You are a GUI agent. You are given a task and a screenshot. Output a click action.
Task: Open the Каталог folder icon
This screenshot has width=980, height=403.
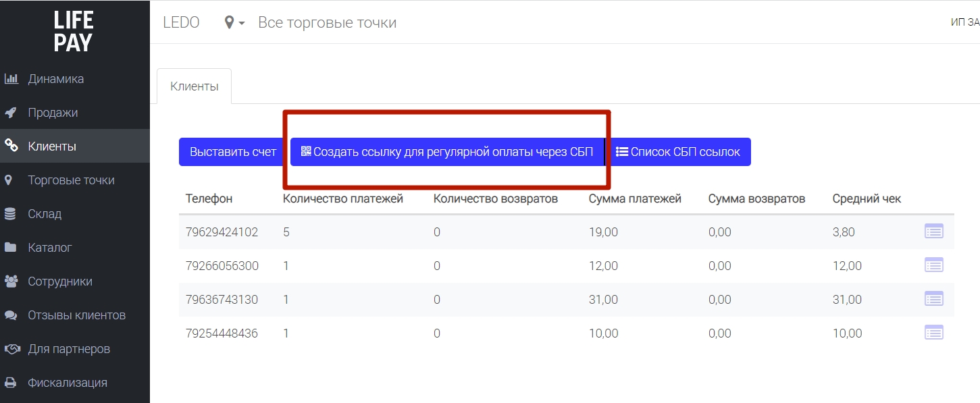click(x=10, y=248)
